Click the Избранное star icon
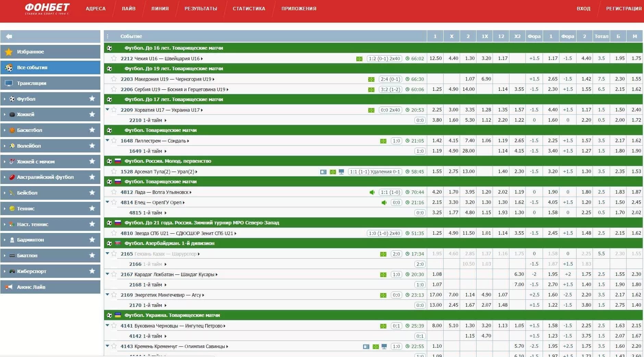 pyautogui.click(x=9, y=52)
